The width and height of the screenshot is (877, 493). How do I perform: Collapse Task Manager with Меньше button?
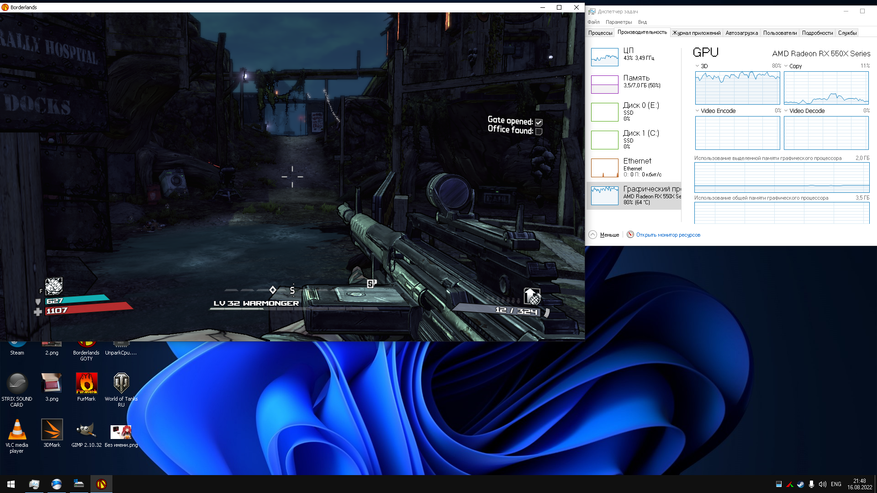click(603, 234)
